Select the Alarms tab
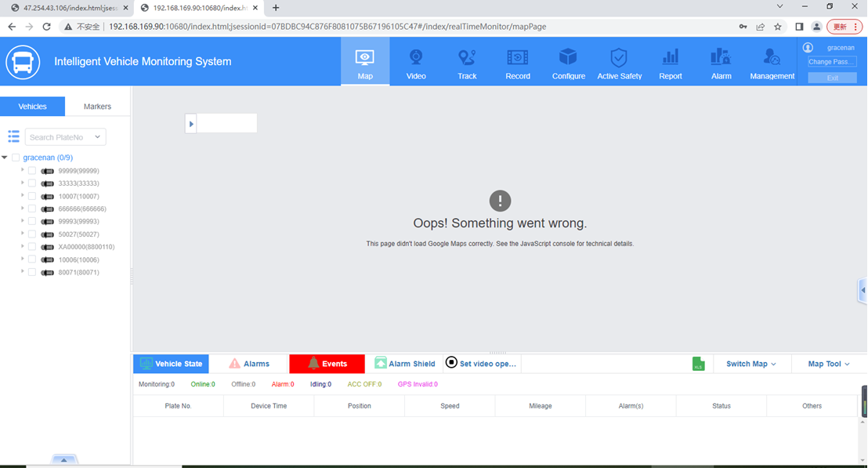This screenshot has height=468, width=868. coord(249,364)
